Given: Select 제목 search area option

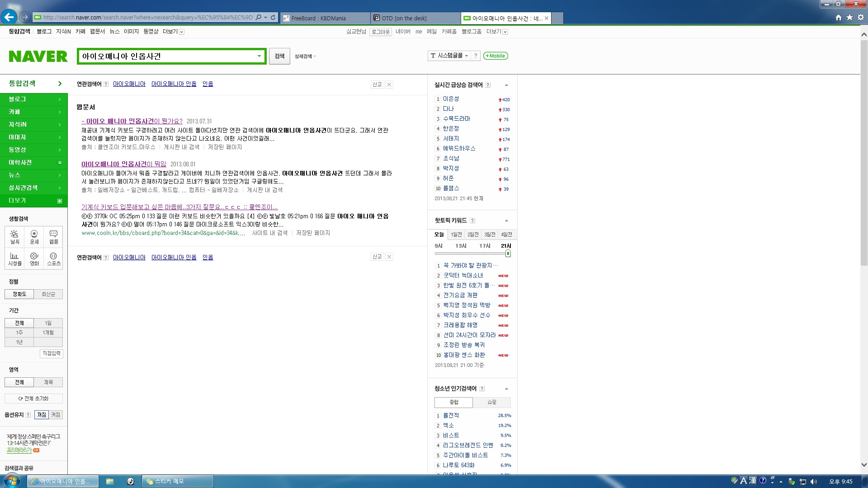Looking at the screenshot, I should click(x=48, y=382).
